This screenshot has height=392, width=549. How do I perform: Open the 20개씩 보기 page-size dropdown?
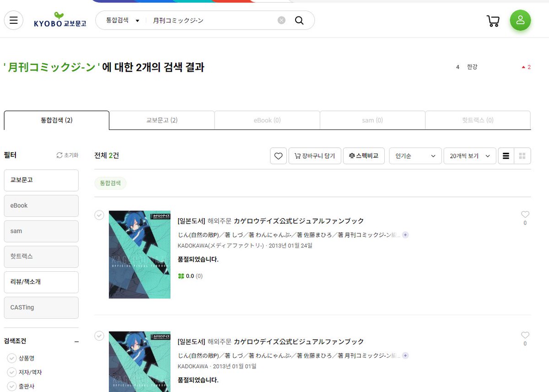[470, 156]
